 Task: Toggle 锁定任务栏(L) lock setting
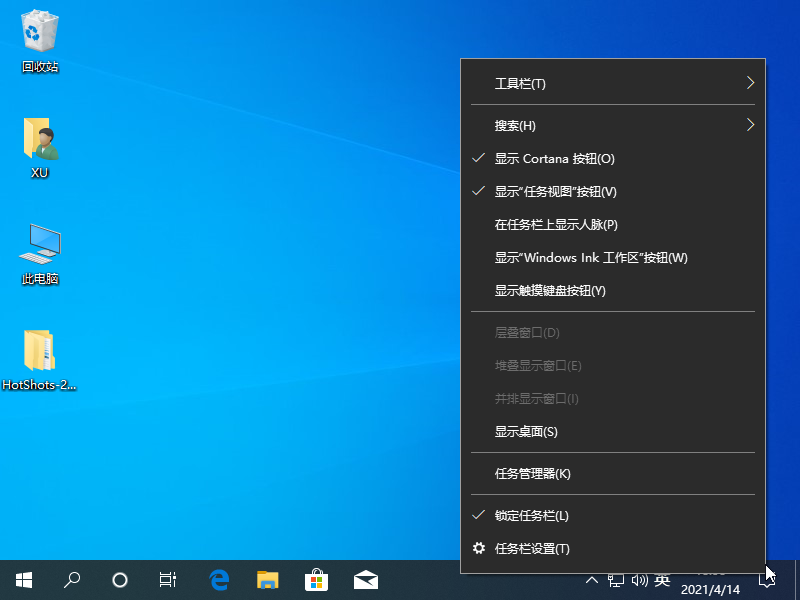(x=531, y=516)
